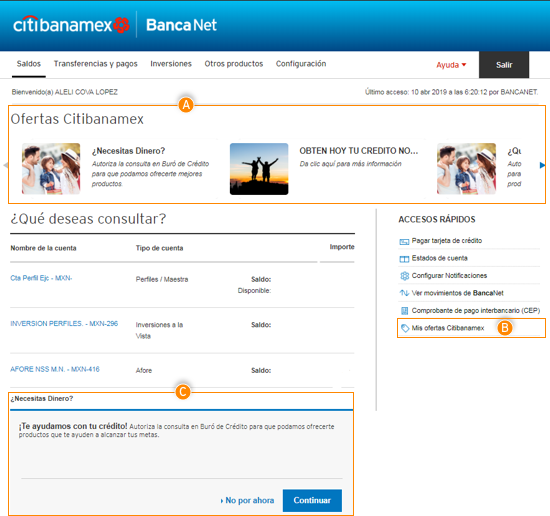Viewport: 550px width, 516px height.
Task: Click the Configurar Notificaciones gear icon
Action: point(404,276)
